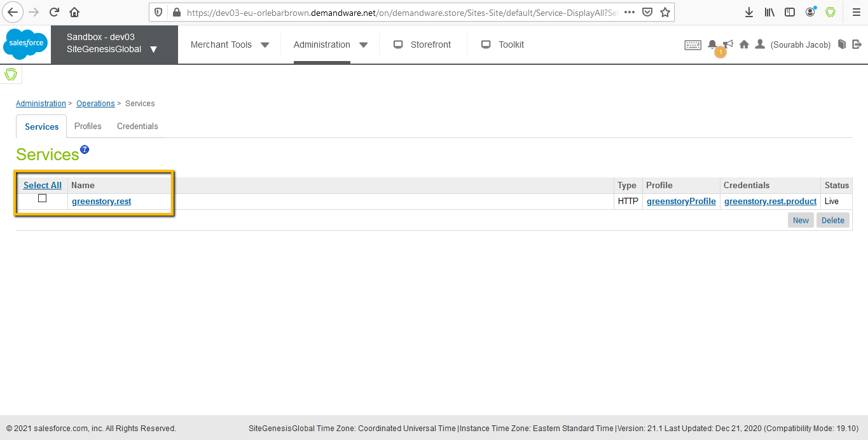This screenshot has height=440, width=868.
Task: Open the Firefox hamburger menu
Action: pyautogui.click(x=855, y=12)
